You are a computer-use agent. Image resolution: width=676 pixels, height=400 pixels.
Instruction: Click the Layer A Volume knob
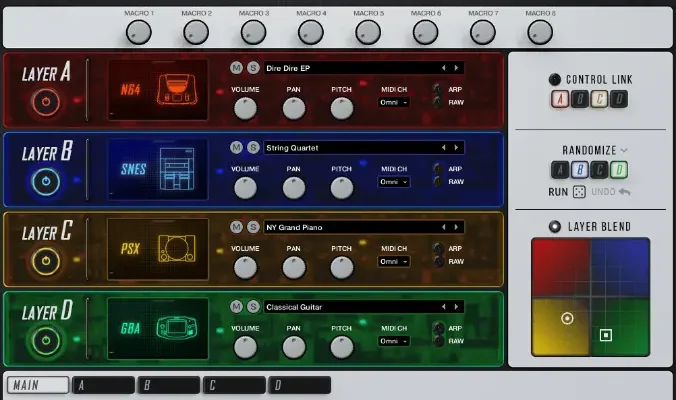coord(245,108)
